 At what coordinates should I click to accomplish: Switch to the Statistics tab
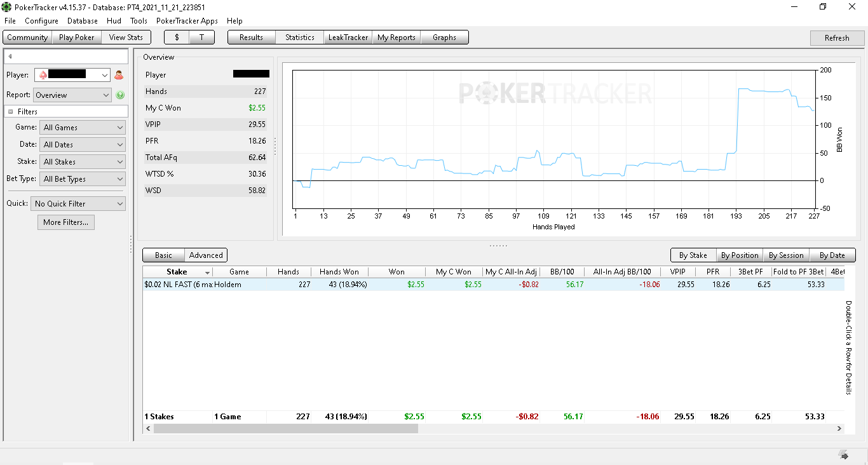(299, 37)
